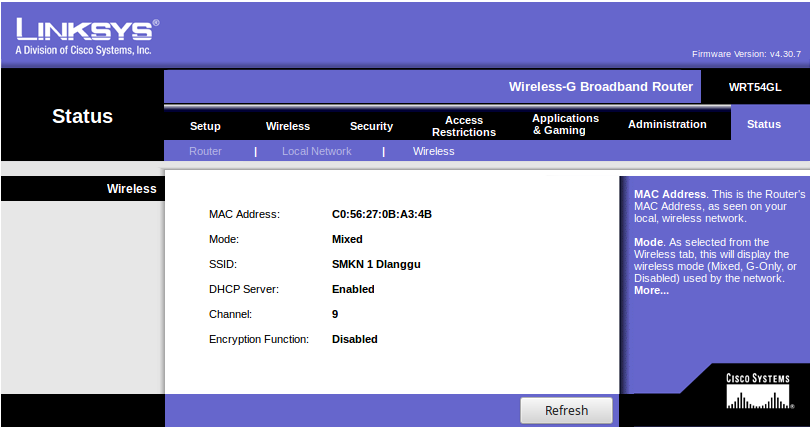
Task: Click the Refresh button
Action: tap(566, 410)
